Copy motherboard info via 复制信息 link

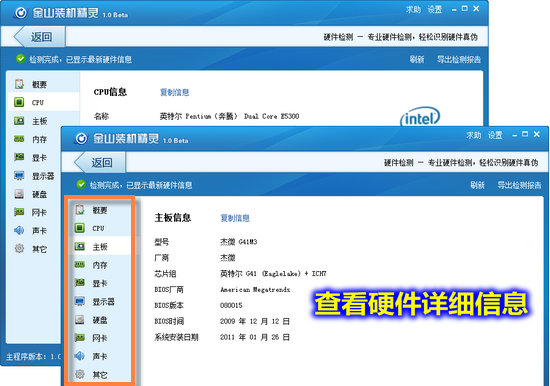coord(235,218)
